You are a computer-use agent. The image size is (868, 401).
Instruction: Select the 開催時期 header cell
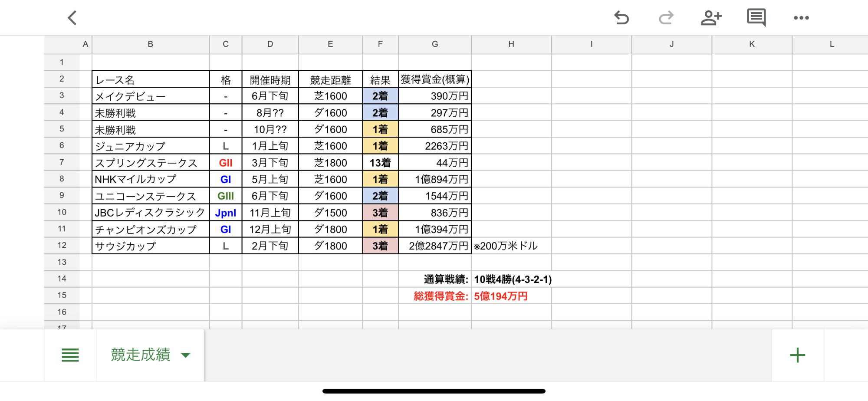[x=270, y=79]
